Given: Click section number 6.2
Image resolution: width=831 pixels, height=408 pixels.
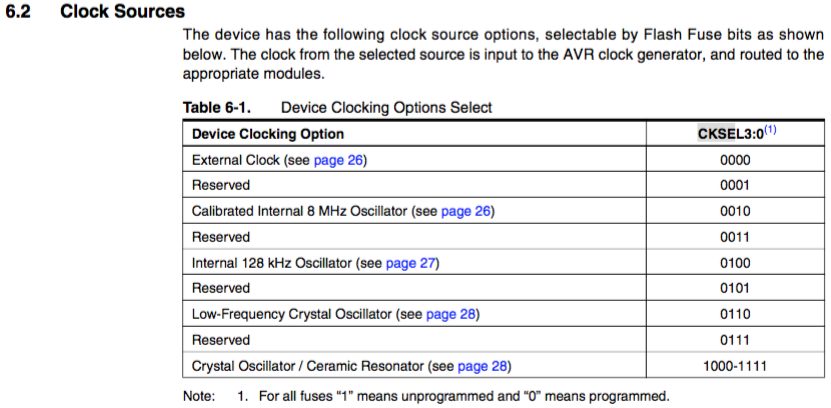Looking at the screenshot, I should tap(17, 12).
